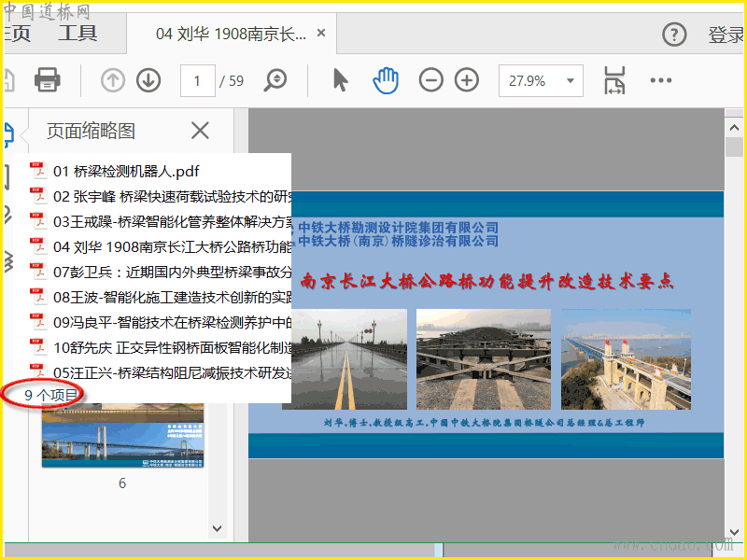Screen dimensions: 747x560
Task: Close the 04 刘华 1908南京长 document tab
Action: point(321,33)
